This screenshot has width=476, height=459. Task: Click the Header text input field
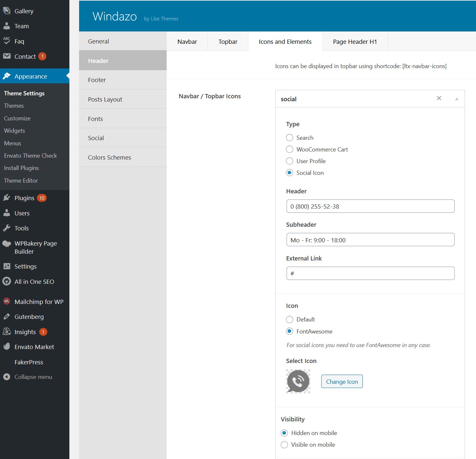click(370, 206)
